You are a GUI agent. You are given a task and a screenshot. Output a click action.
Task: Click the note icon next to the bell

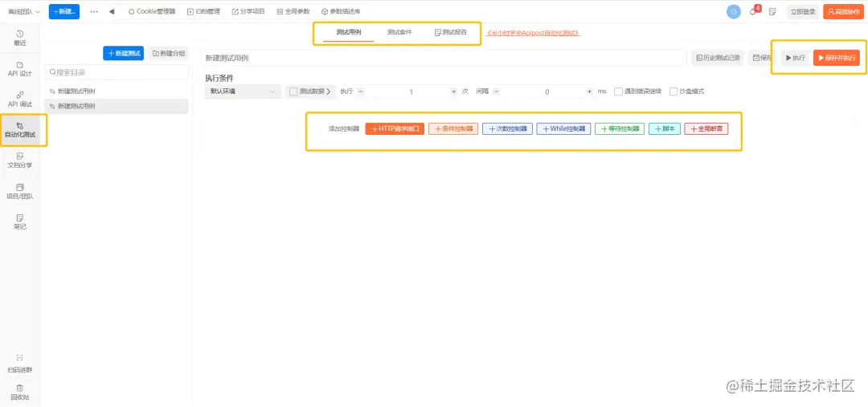[x=773, y=11]
